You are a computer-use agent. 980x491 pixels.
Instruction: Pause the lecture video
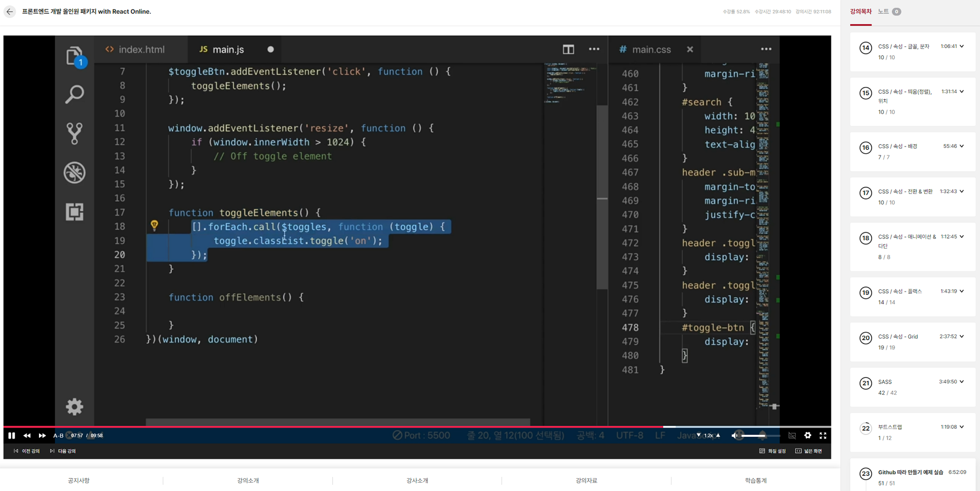[12, 435]
